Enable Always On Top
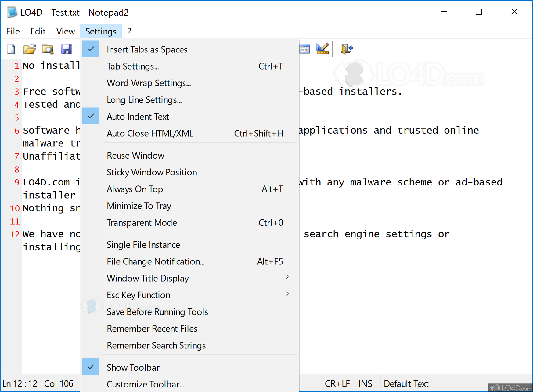The height and width of the screenshot is (392, 533). pos(190,189)
